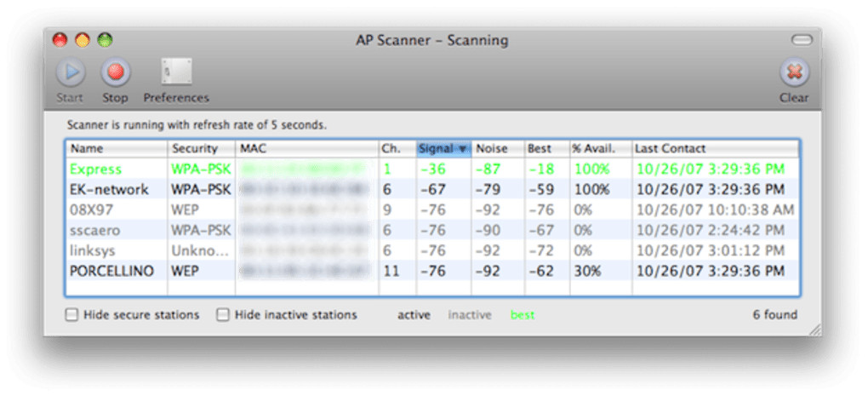868x396 pixels.
Task: Sort by the % Avail. column header
Action: pos(601,148)
